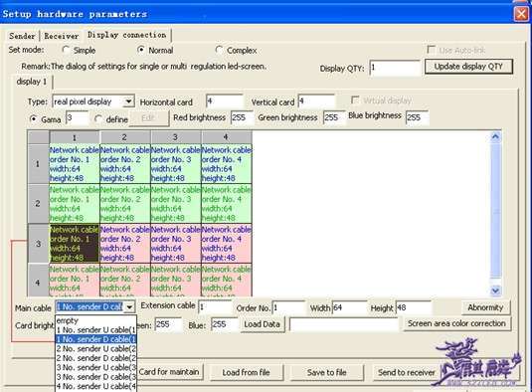
Task: Pick '2 No. sender U cable' from list
Action: (96, 348)
